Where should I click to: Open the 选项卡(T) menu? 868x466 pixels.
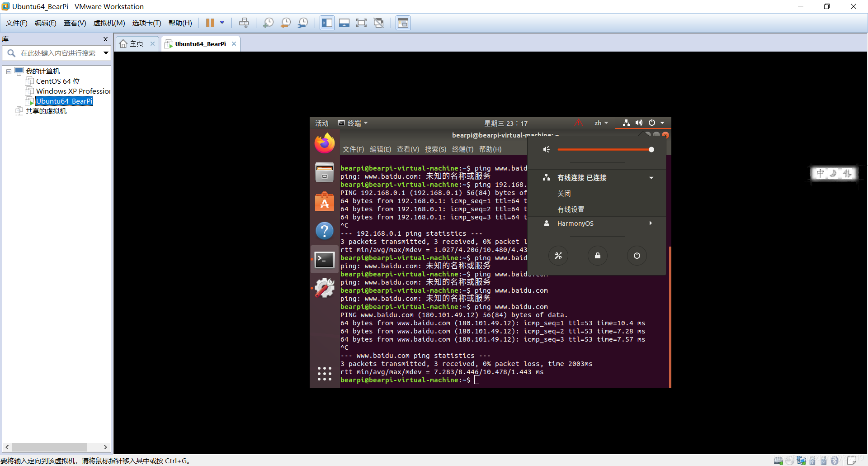tap(146, 23)
